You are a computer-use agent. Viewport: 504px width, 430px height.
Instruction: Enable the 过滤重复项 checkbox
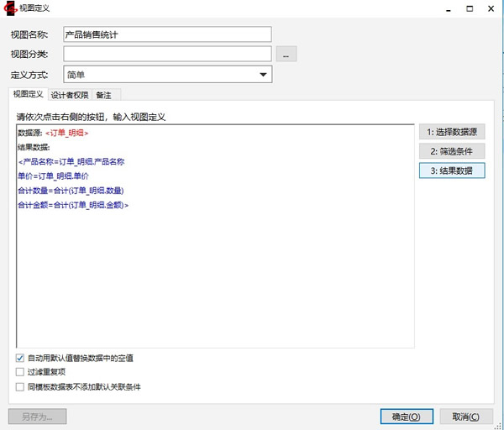(x=20, y=373)
